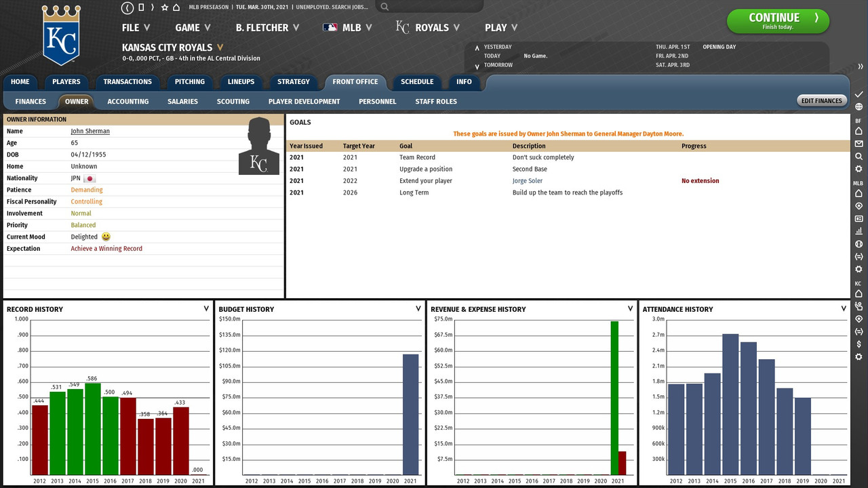Open the GAME dropdown menu
Image resolution: width=868 pixels, height=488 pixels.
193,28
